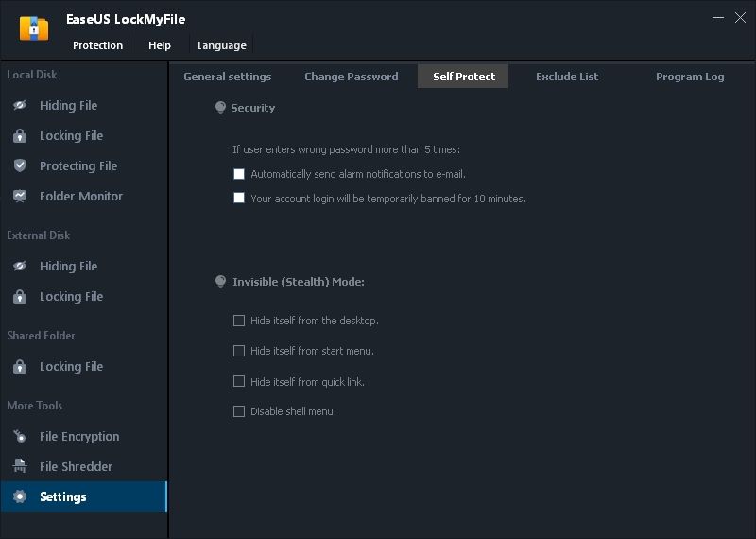The width and height of the screenshot is (756, 539).
Task: Click the lightbulb icon next to Security
Action: pyautogui.click(x=220, y=108)
